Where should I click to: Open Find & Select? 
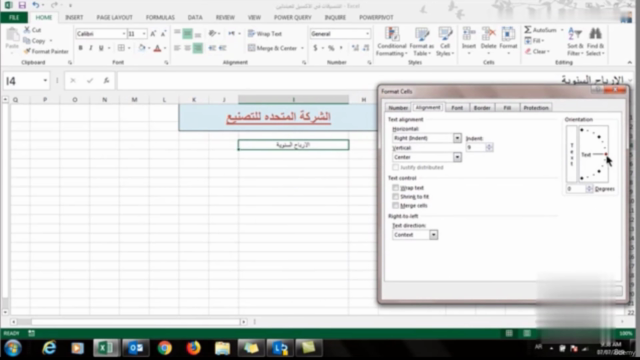click(x=596, y=42)
